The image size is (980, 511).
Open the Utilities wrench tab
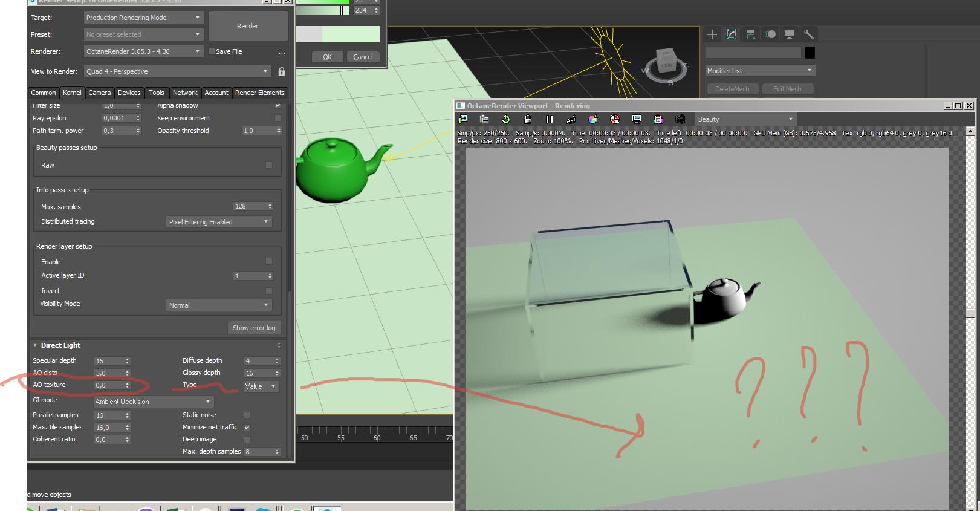click(809, 34)
